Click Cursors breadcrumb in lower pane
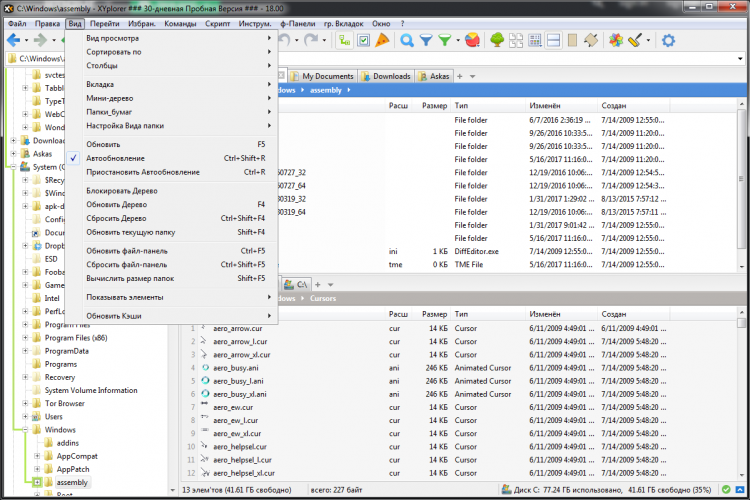 pyautogui.click(x=323, y=299)
